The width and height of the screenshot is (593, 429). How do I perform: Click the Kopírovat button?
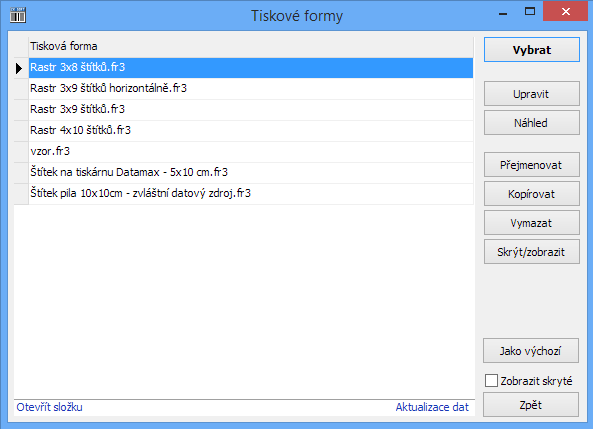[531, 194]
